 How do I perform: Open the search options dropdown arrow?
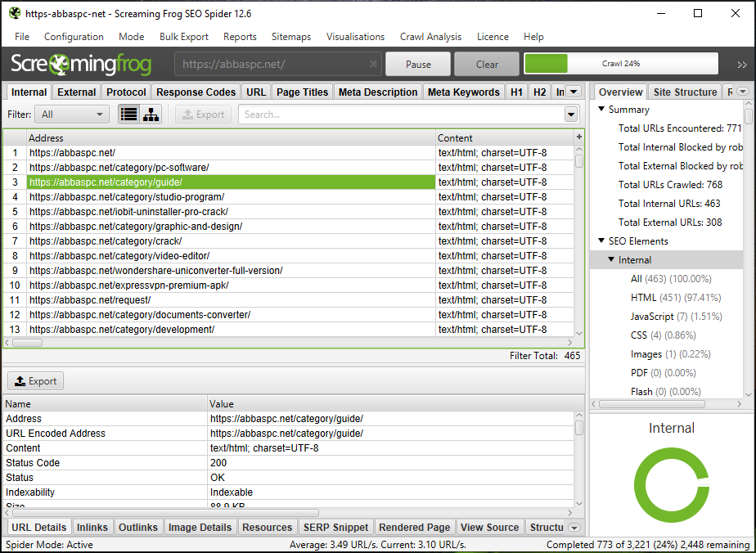(571, 115)
